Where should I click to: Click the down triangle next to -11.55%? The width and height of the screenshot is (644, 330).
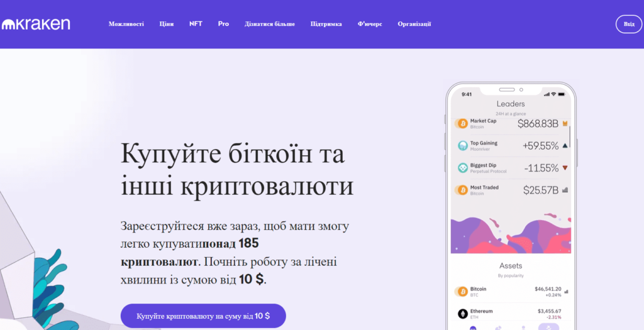click(x=565, y=167)
